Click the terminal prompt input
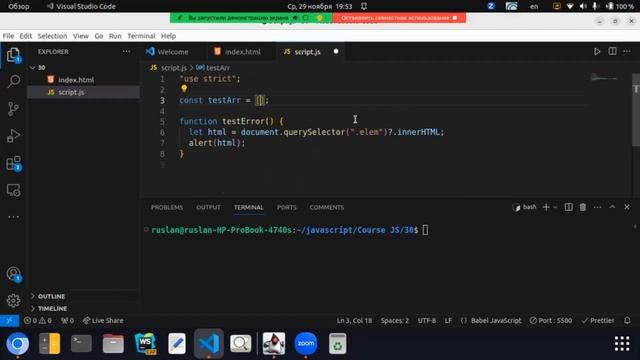This screenshot has width=640, height=360. [x=425, y=230]
